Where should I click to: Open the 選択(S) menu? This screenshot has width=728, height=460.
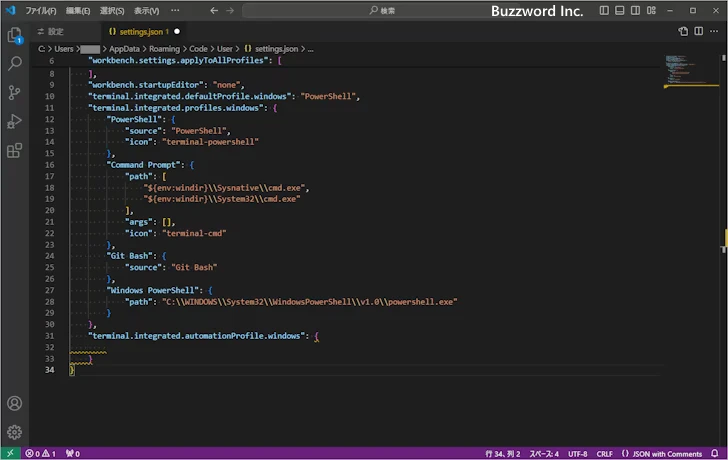pos(112,10)
